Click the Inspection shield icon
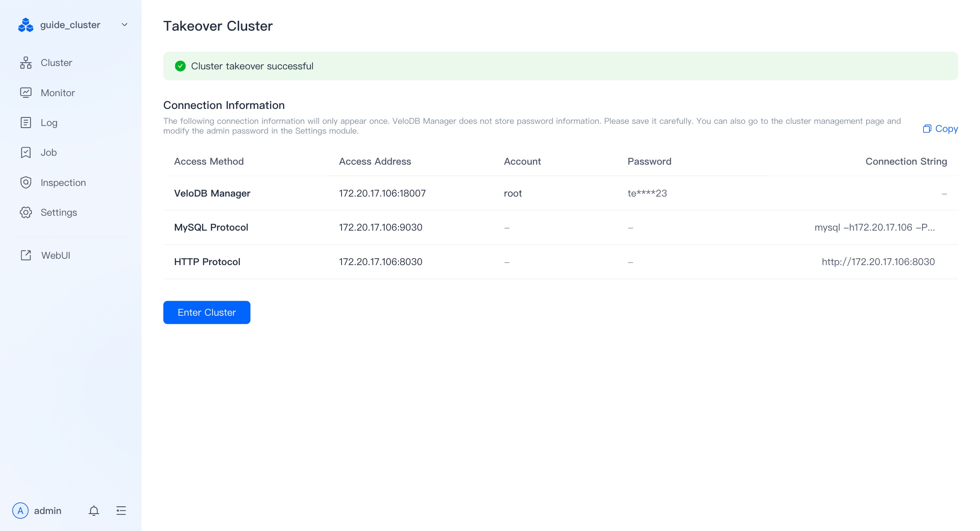980x531 pixels. click(x=26, y=183)
